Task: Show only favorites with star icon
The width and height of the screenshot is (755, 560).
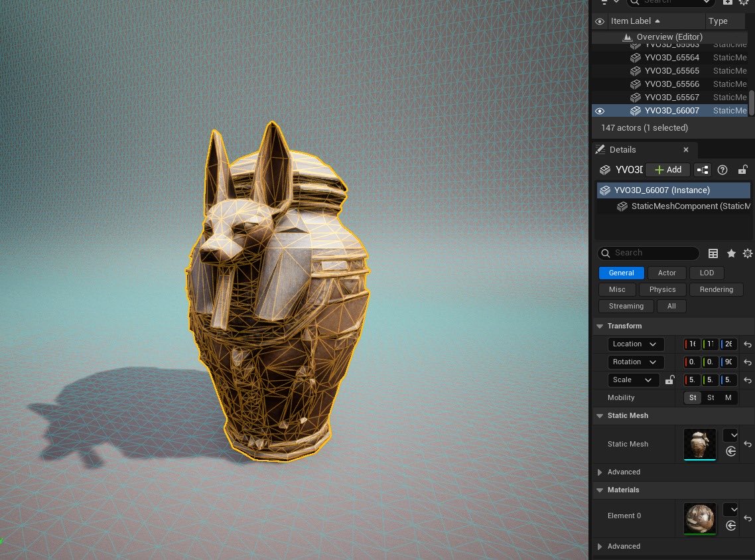Action: pos(731,253)
